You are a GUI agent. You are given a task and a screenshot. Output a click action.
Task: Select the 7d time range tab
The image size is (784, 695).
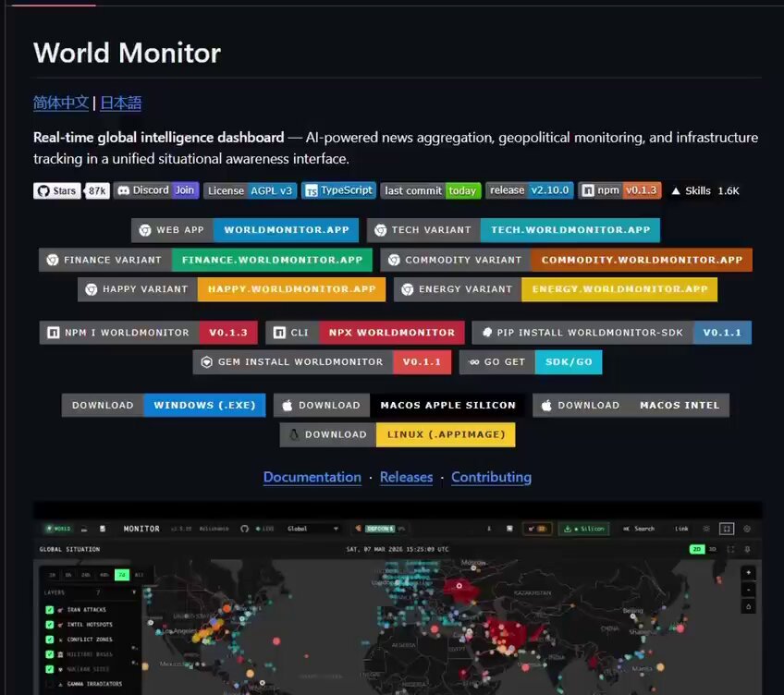pos(122,575)
